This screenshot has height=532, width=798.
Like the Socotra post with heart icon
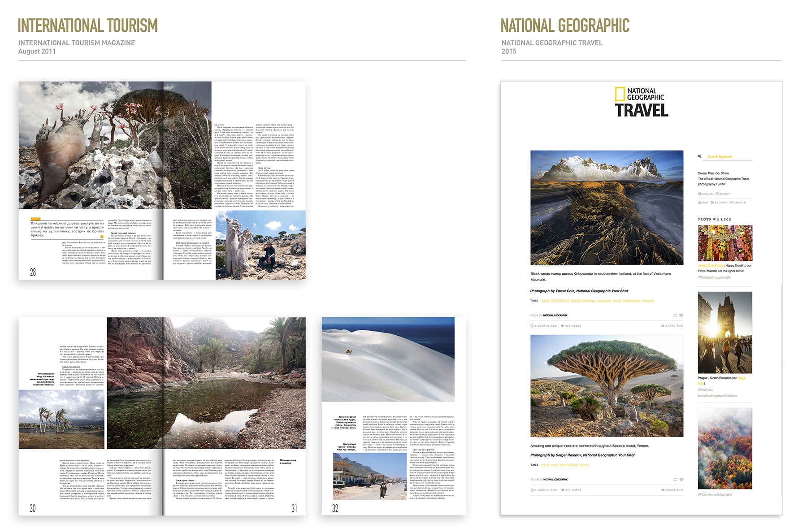(681, 480)
